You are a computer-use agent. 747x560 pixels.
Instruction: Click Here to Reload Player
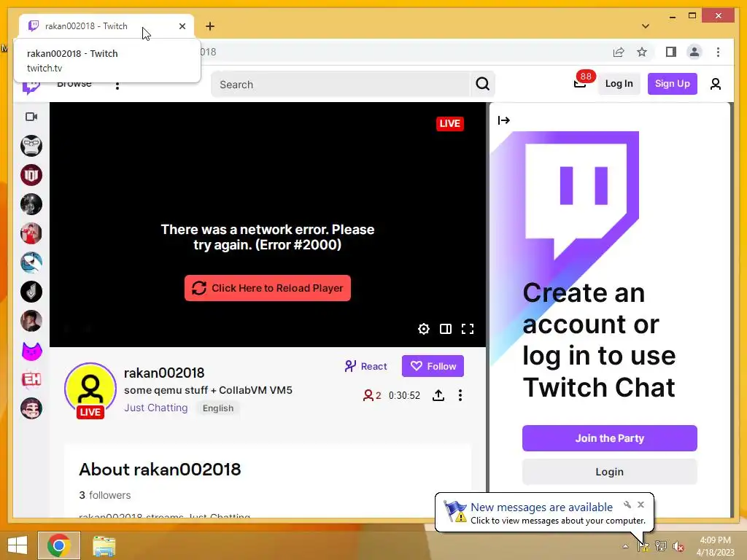pyautogui.click(x=268, y=288)
